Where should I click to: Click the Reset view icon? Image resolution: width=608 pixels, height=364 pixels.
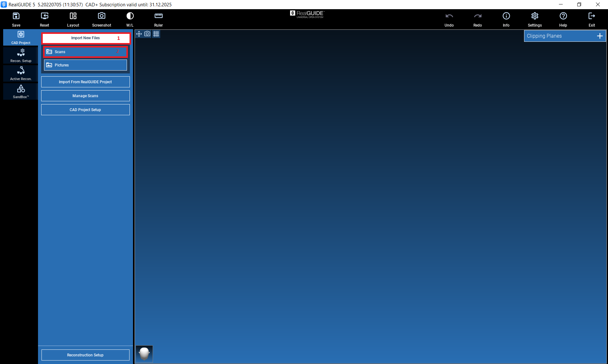45,16
